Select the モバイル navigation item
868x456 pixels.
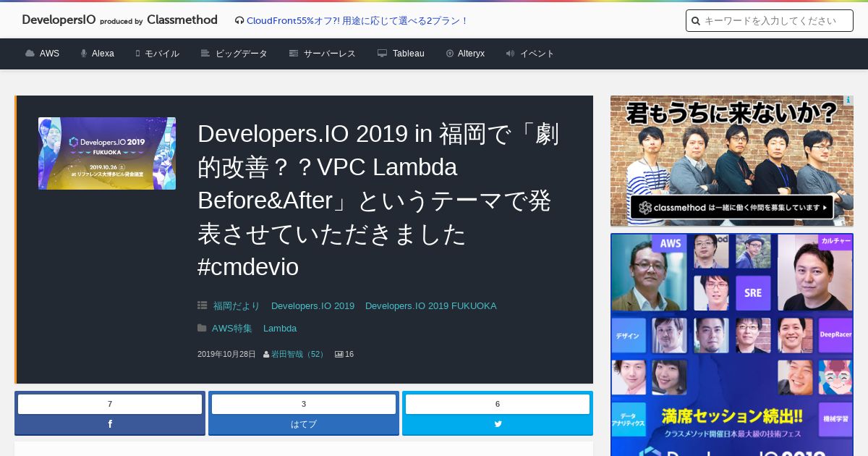click(158, 54)
